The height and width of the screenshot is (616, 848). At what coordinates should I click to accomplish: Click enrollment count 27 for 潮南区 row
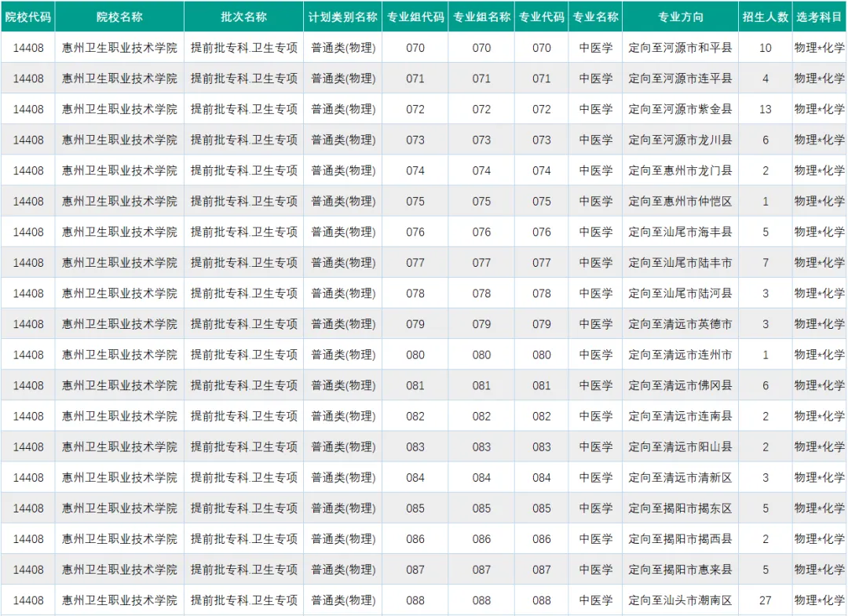[766, 600]
